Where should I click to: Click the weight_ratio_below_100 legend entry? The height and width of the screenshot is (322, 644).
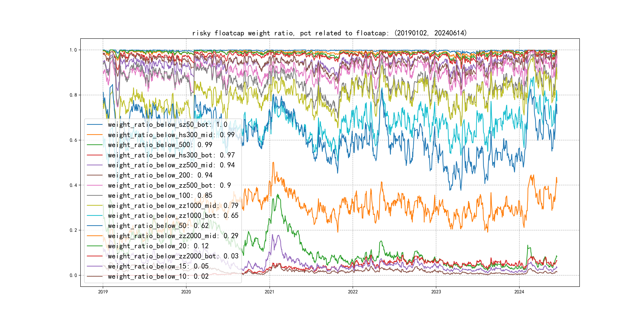tap(160, 196)
